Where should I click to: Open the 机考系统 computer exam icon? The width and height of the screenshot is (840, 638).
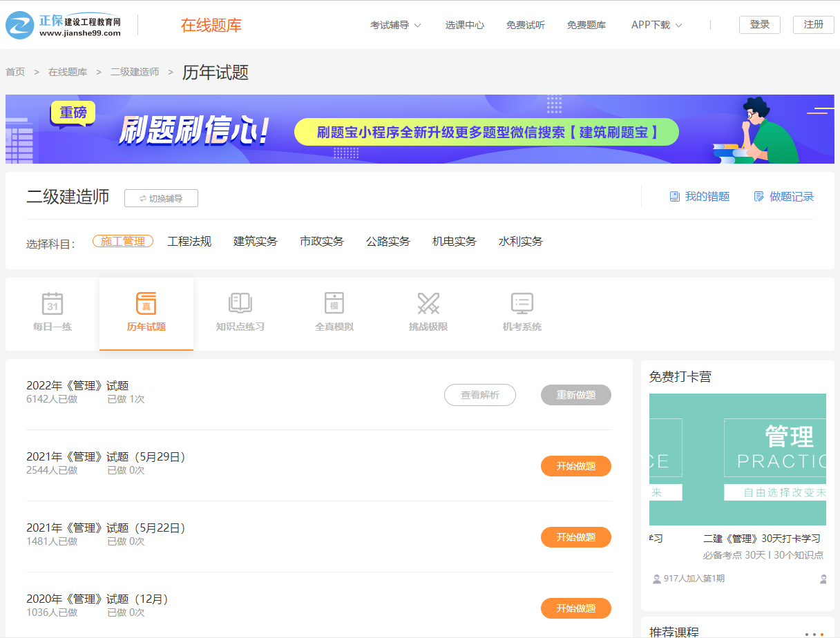pyautogui.click(x=522, y=304)
